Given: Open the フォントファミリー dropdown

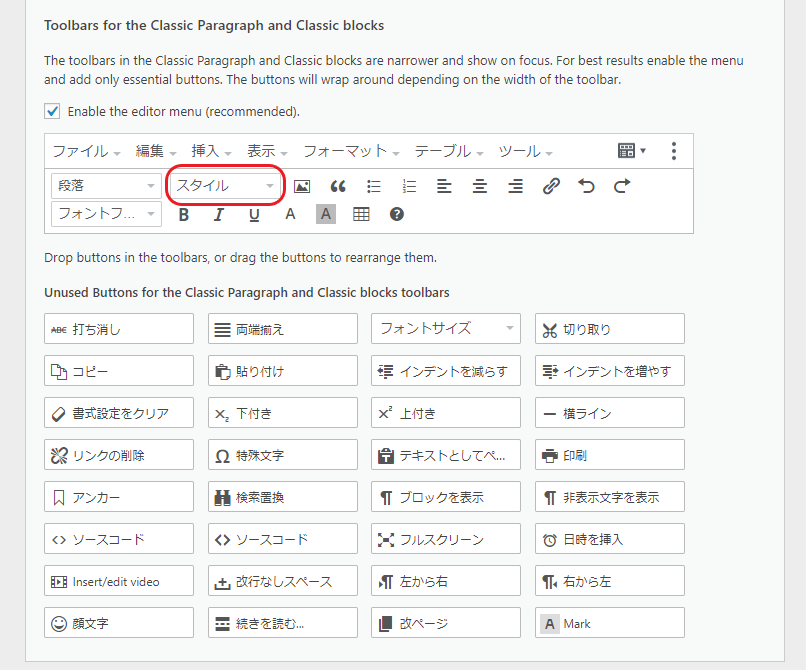Looking at the screenshot, I should [106, 214].
